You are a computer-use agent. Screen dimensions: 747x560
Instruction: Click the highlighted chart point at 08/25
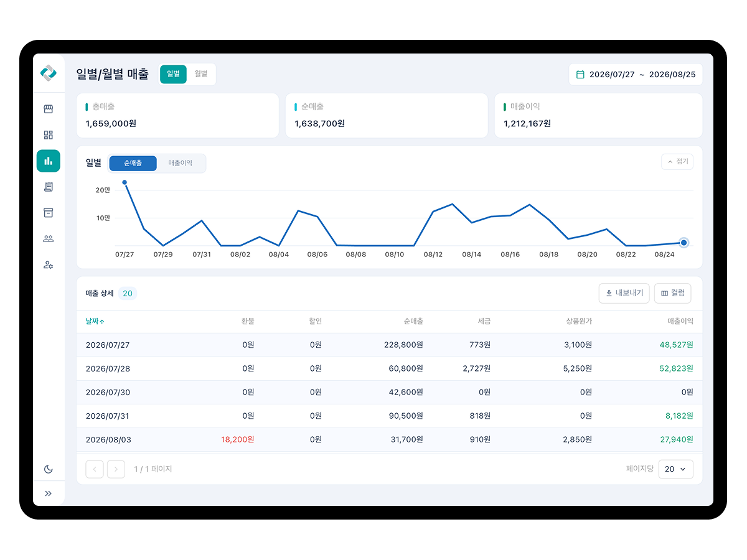click(x=684, y=243)
